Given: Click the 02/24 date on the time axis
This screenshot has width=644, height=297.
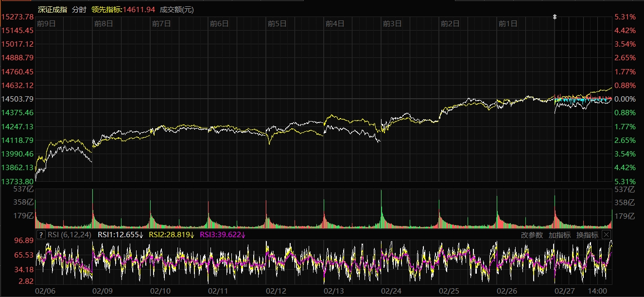Looking at the screenshot, I should point(391,291).
